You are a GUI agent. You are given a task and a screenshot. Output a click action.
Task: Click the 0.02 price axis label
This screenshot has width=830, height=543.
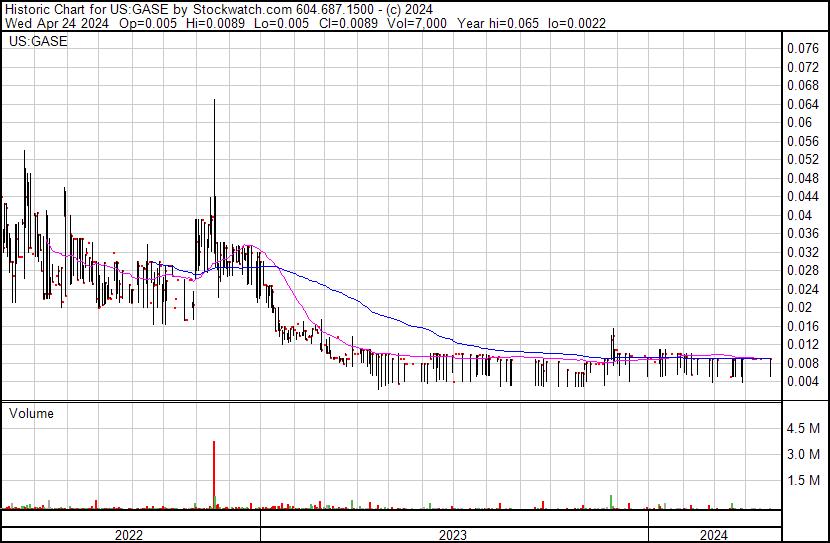click(x=799, y=307)
